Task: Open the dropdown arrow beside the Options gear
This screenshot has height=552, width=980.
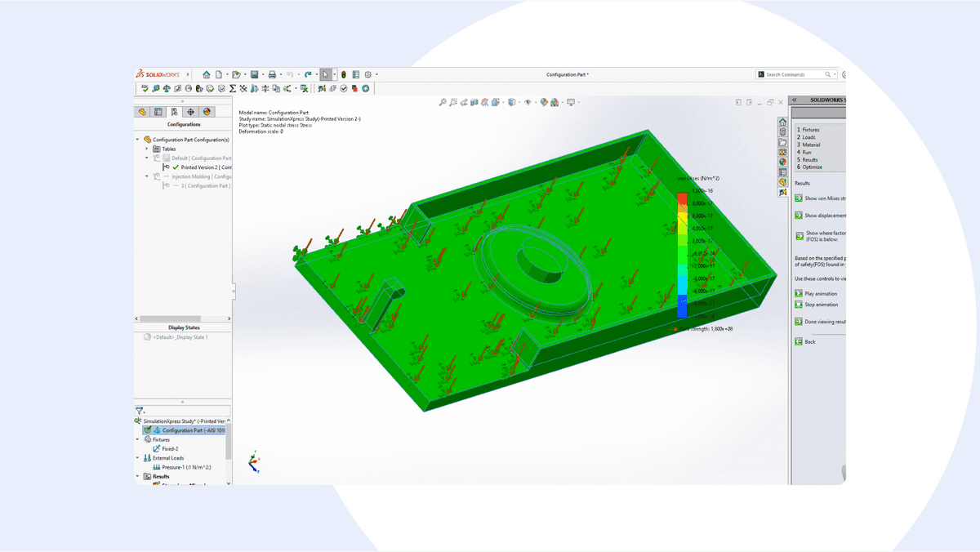Action: (376, 74)
